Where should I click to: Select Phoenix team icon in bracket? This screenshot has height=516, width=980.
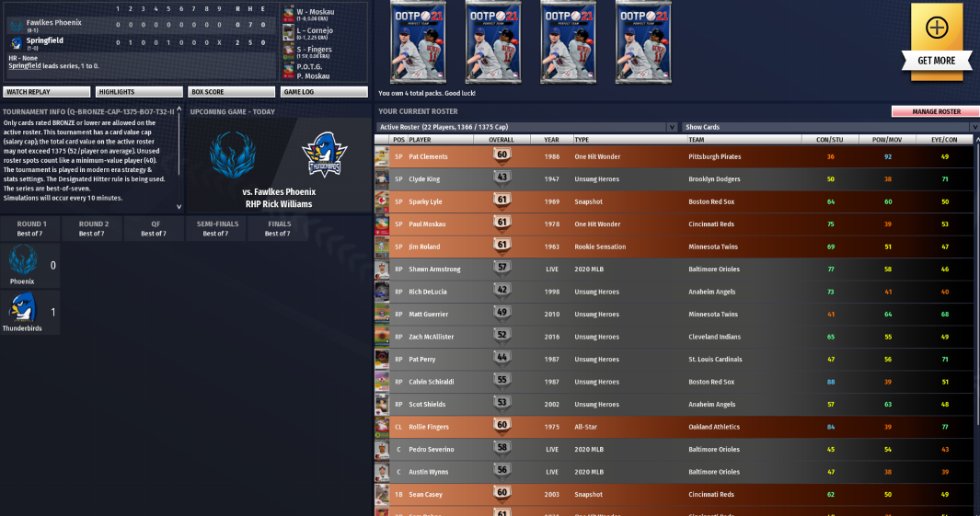coord(22,260)
